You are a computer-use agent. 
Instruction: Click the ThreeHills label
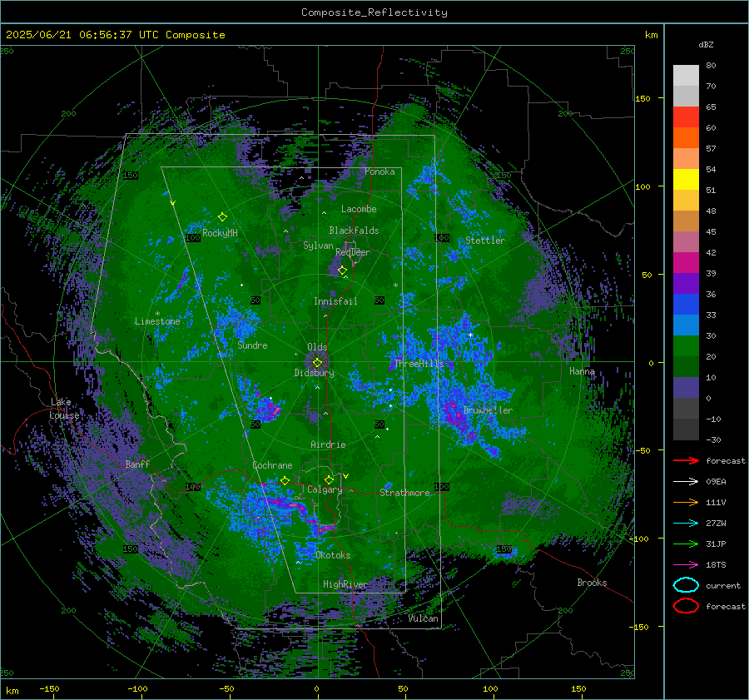click(419, 364)
